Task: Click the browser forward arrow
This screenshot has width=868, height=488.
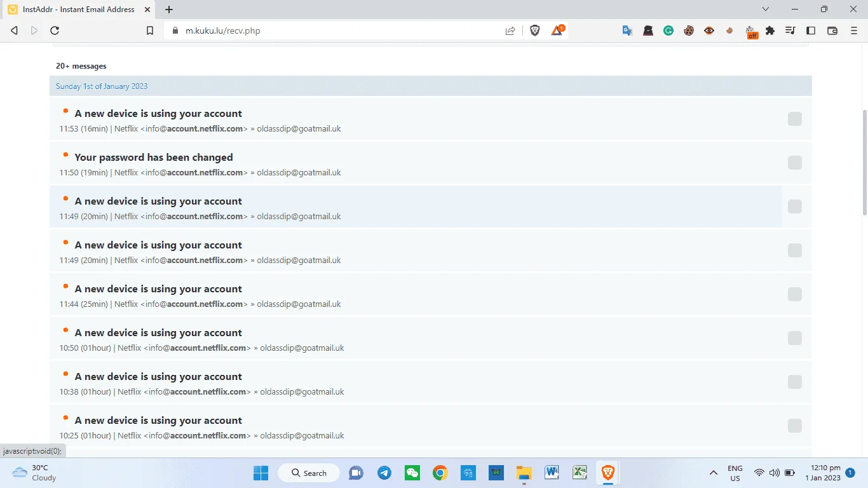Action: (34, 30)
